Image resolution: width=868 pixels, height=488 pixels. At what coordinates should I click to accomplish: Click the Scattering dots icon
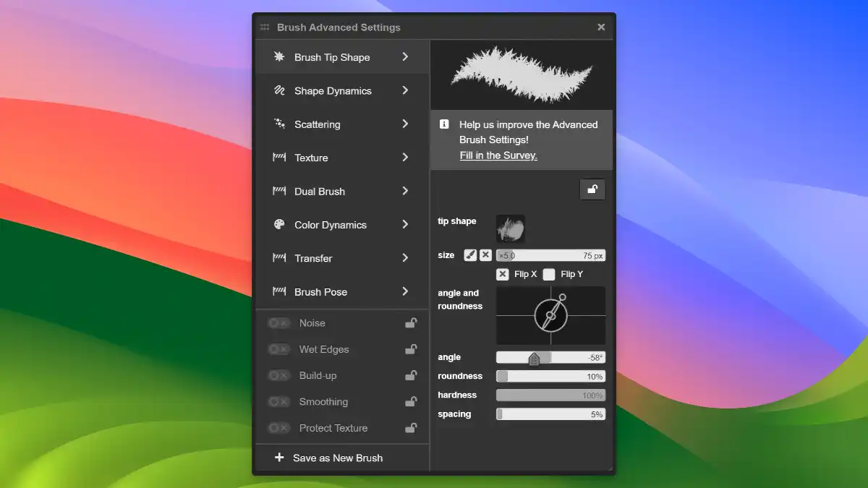point(279,124)
